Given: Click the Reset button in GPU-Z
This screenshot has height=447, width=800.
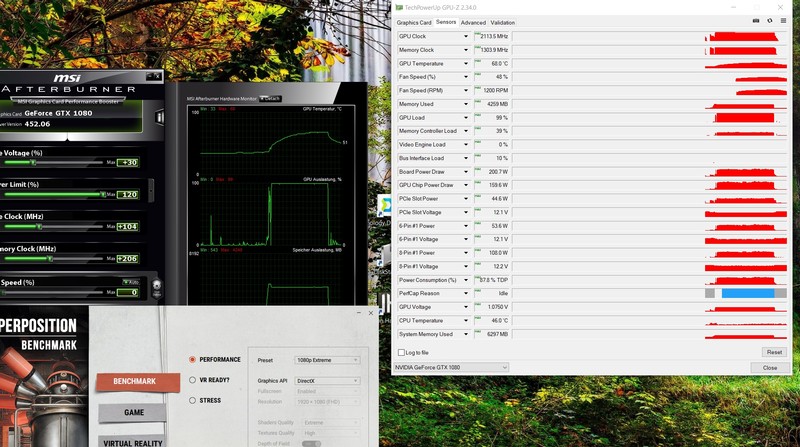Looking at the screenshot, I should pyautogui.click(x=774, y=352).
